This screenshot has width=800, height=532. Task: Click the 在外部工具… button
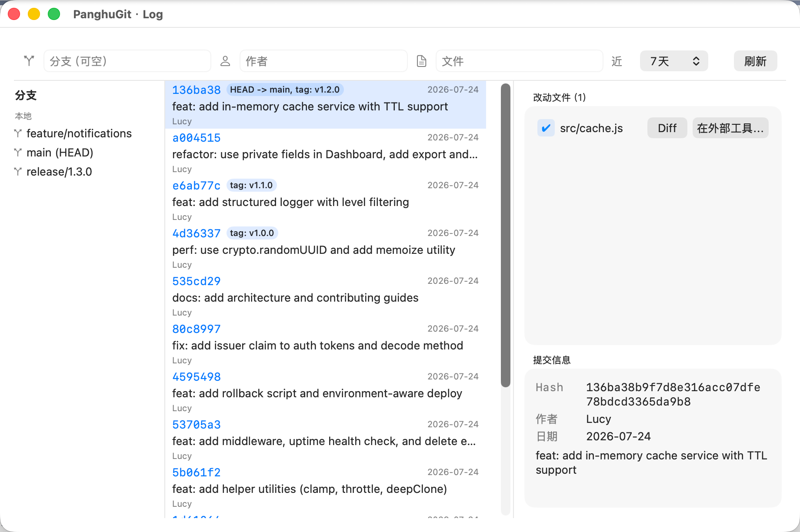730,128
